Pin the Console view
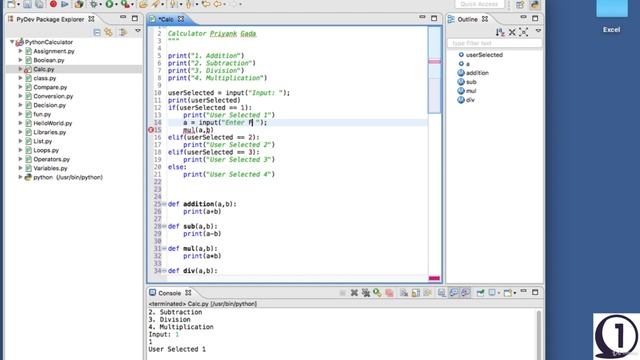Viewport: 640px width, 360px height. click(480, 293)
